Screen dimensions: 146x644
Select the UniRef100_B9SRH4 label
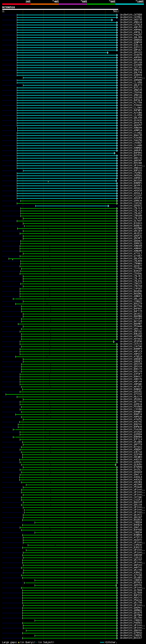131,60
